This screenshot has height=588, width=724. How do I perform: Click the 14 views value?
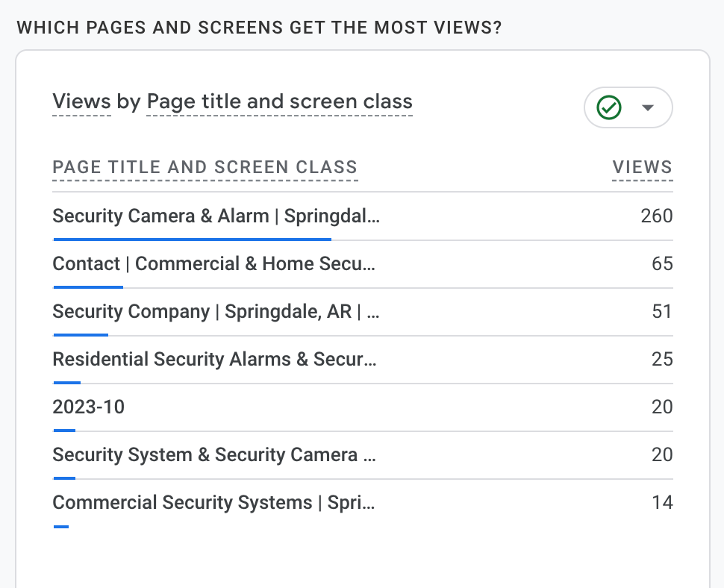(x=661, y=503)
